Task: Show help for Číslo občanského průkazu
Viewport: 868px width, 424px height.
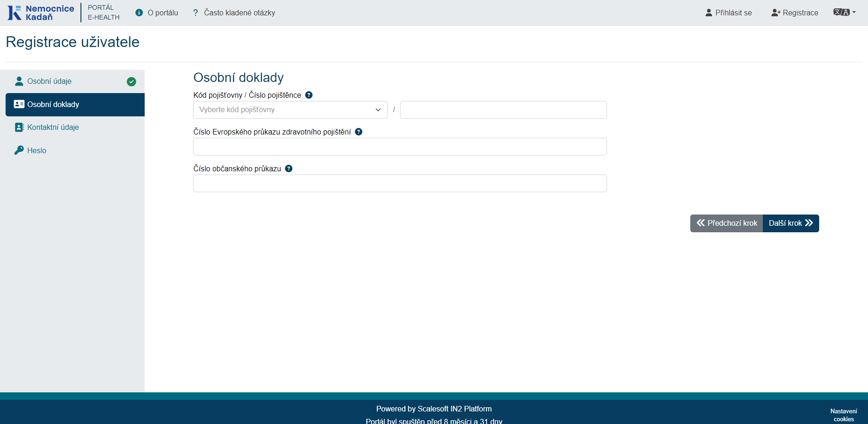Action: [289, 168]
